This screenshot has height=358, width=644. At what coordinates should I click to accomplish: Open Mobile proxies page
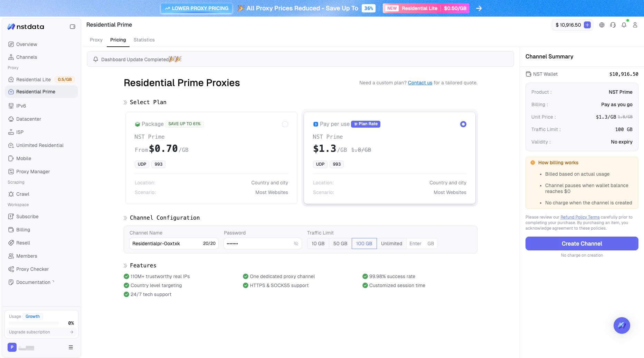[x=41, y=158]
